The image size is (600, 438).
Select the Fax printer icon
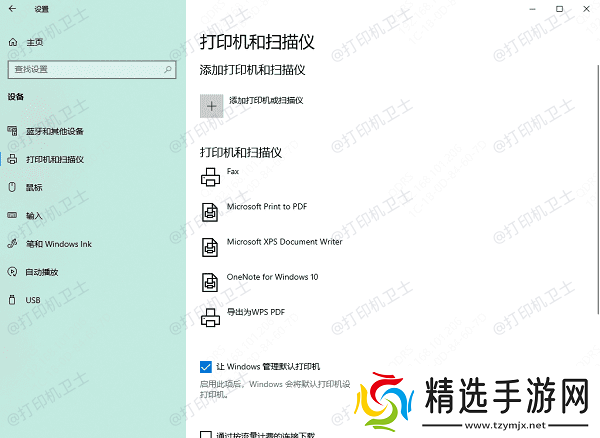pyautogui.click(x=210, y=177)
